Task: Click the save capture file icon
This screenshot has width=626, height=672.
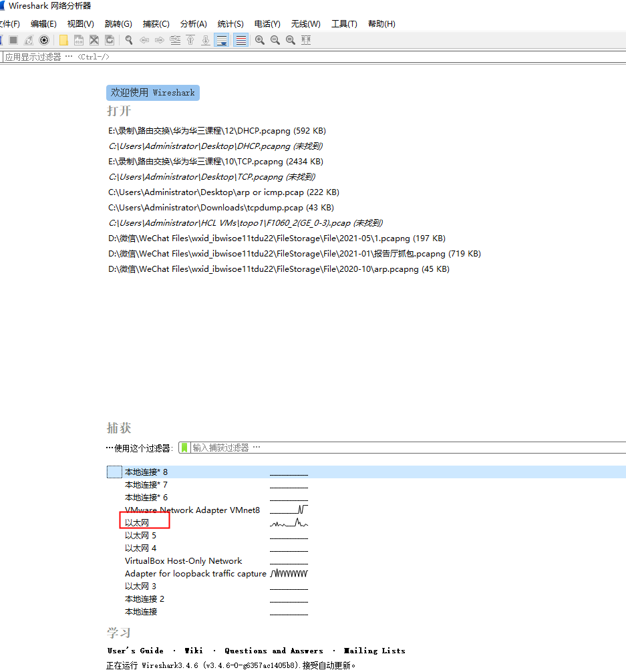Action: coord(79,40)
